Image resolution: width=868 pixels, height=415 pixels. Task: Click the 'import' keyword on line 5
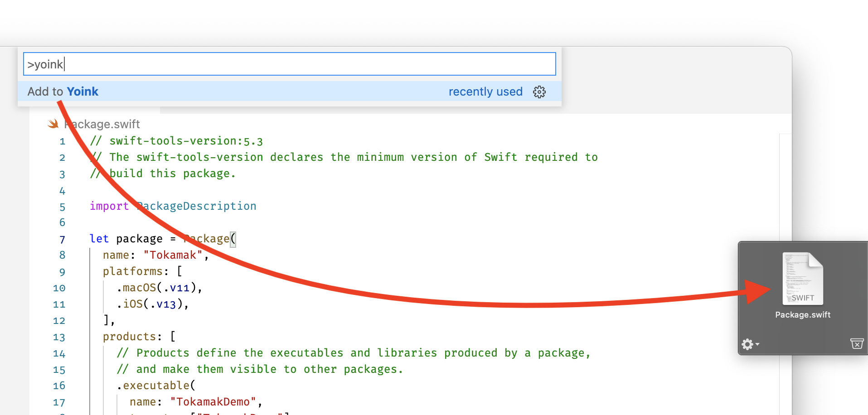(109, 206)
